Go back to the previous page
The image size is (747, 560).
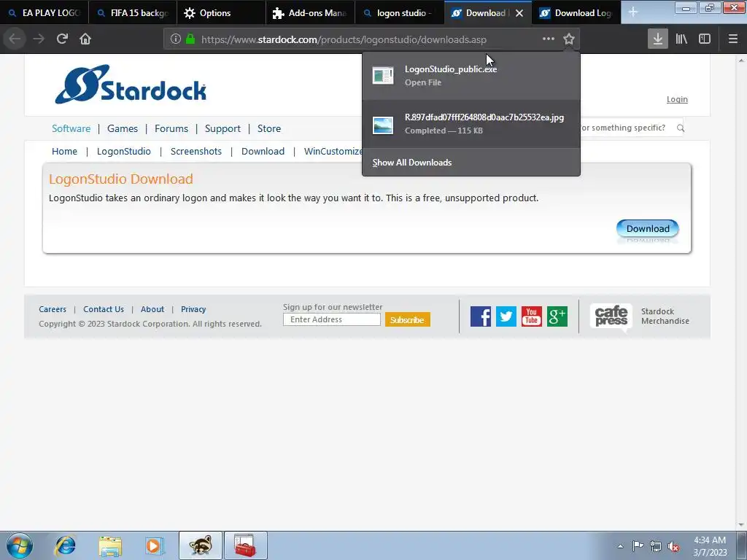click(15, 39)
